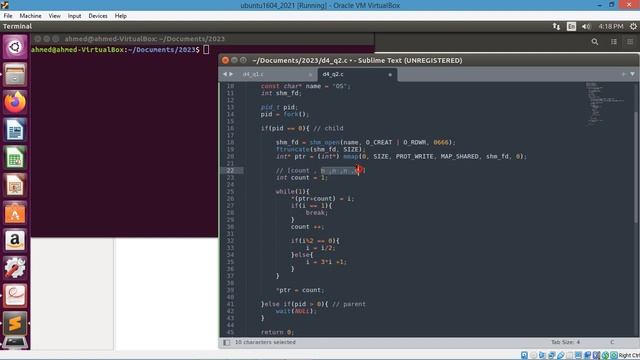
Task: Open the VirtualBox Devices menu
Action: click(x=98, y=16)
